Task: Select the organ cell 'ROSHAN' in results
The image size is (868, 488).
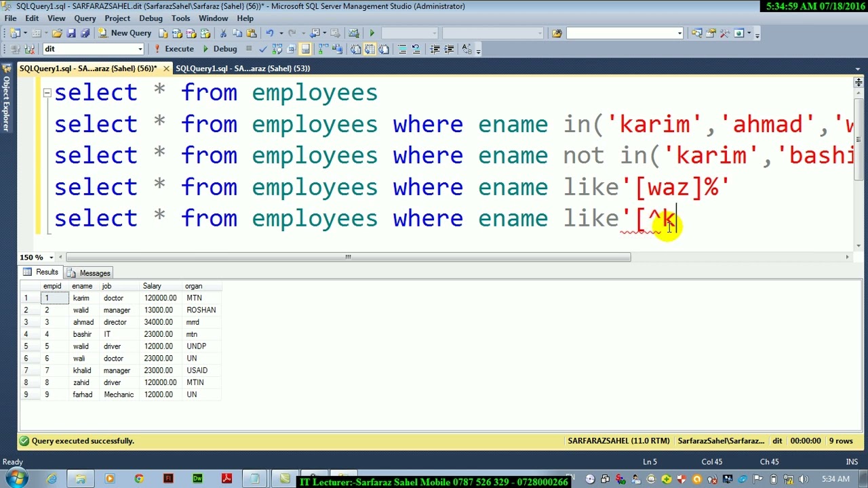Action: click(201, 310)
